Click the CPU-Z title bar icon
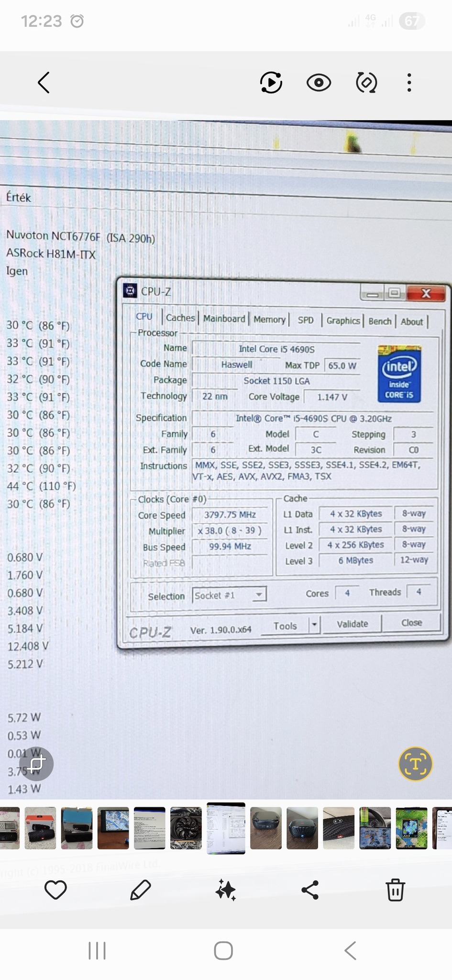This screenshot has height=980, width=452. coord(130,290)
